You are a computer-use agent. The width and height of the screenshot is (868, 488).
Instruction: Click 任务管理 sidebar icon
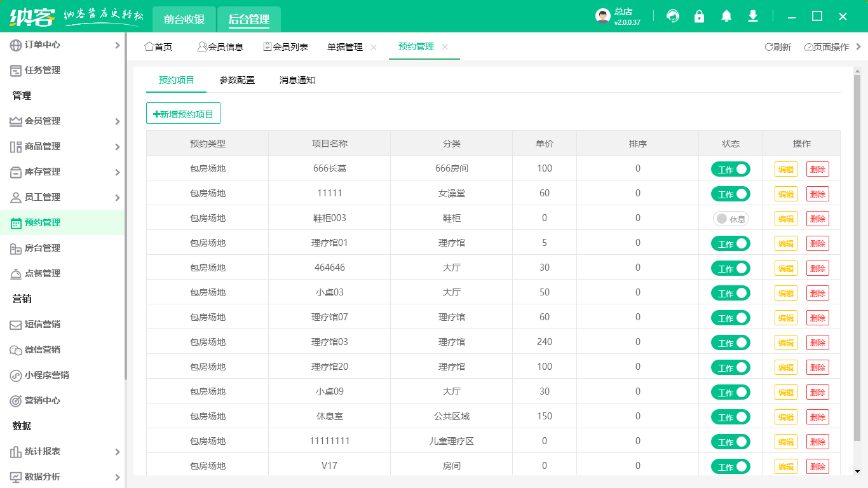pos(16,71)
